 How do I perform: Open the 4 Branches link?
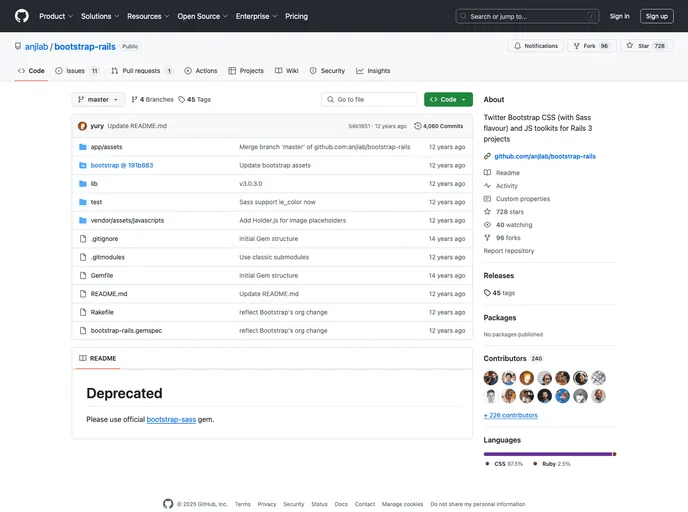[152, 100]
